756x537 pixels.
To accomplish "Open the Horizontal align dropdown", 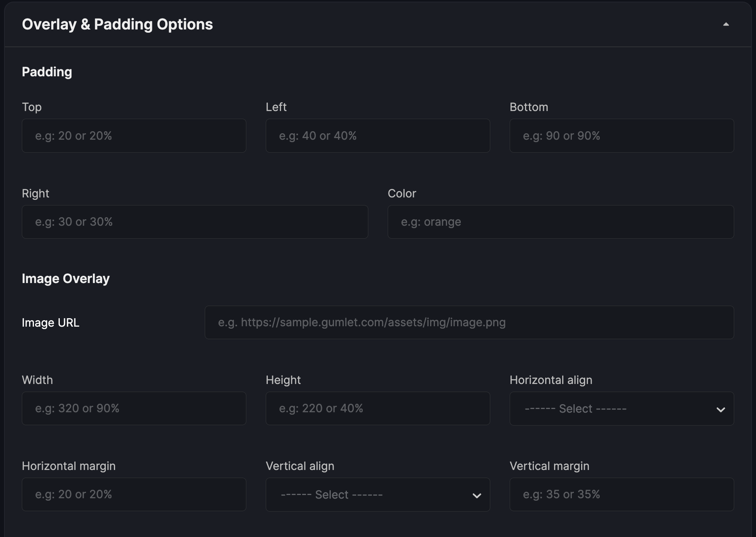I will [x=622, y=409].
